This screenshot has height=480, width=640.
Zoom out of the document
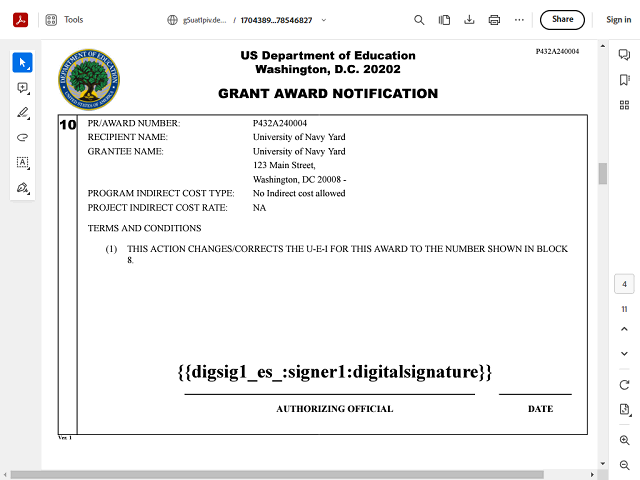tap(624, 465)
